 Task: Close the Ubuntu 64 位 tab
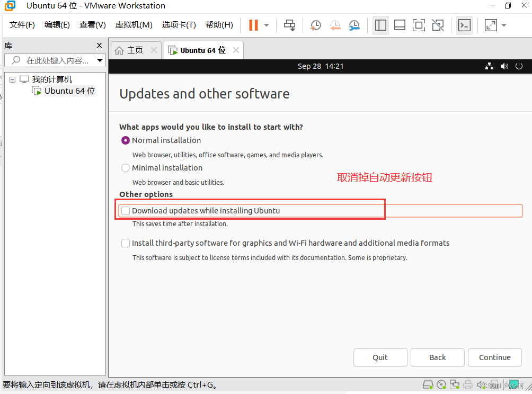click(236, 50)
